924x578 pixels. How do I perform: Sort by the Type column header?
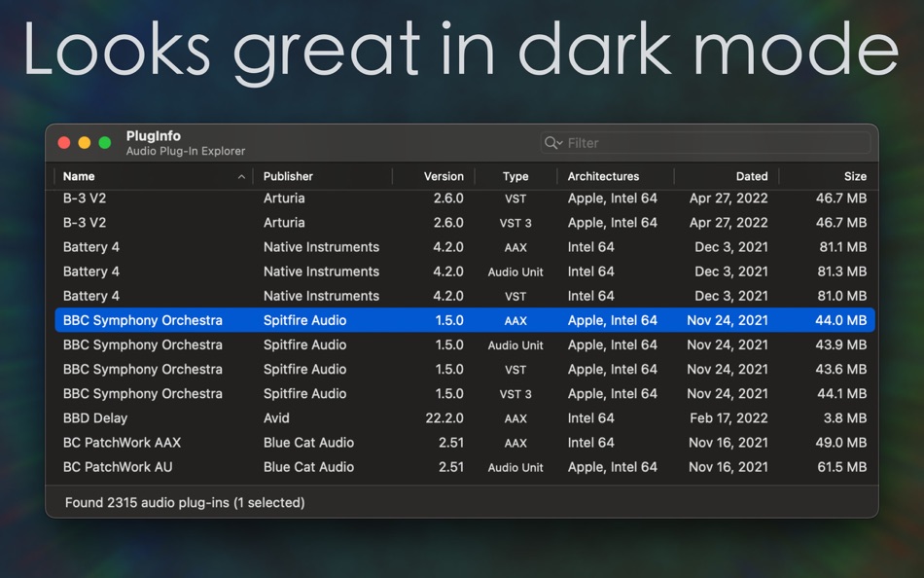click(515, 176)
